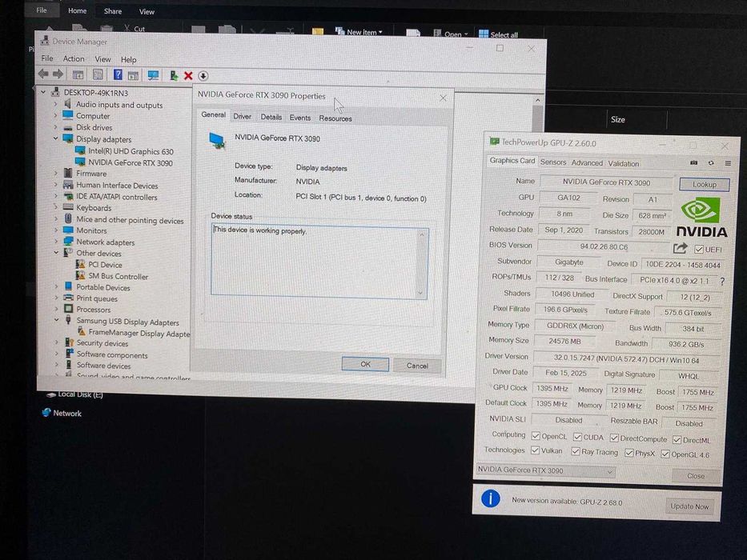Click Update device driver green icon

(174, 75)
